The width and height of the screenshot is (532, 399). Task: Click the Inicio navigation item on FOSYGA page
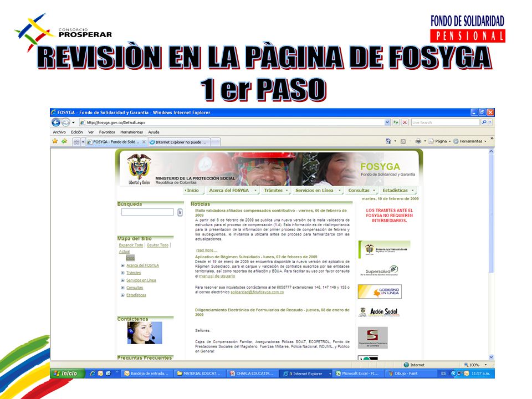coord(192,190)
